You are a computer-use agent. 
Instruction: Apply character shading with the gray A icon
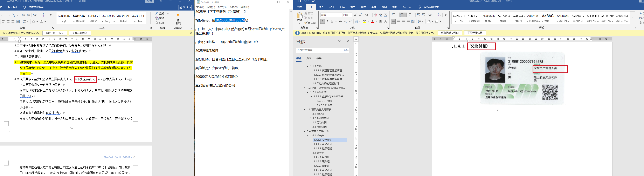[381, 21]
